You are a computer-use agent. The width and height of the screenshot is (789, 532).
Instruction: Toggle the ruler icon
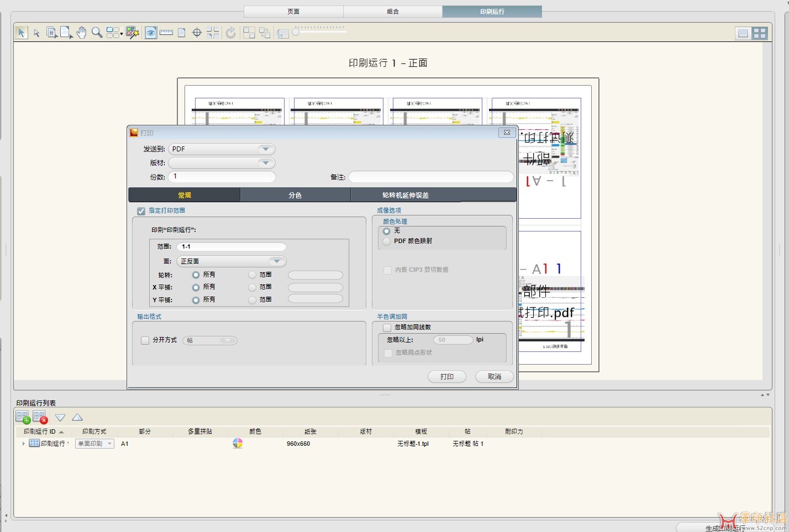[166, 33]
